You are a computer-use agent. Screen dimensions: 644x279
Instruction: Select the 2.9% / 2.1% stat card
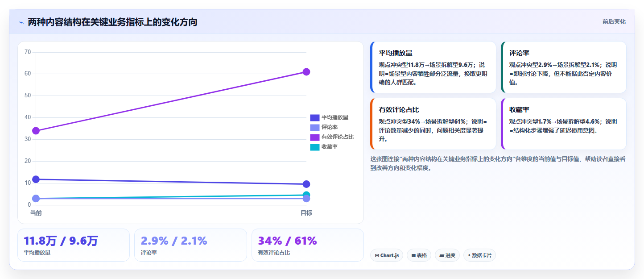pos(190,245)
